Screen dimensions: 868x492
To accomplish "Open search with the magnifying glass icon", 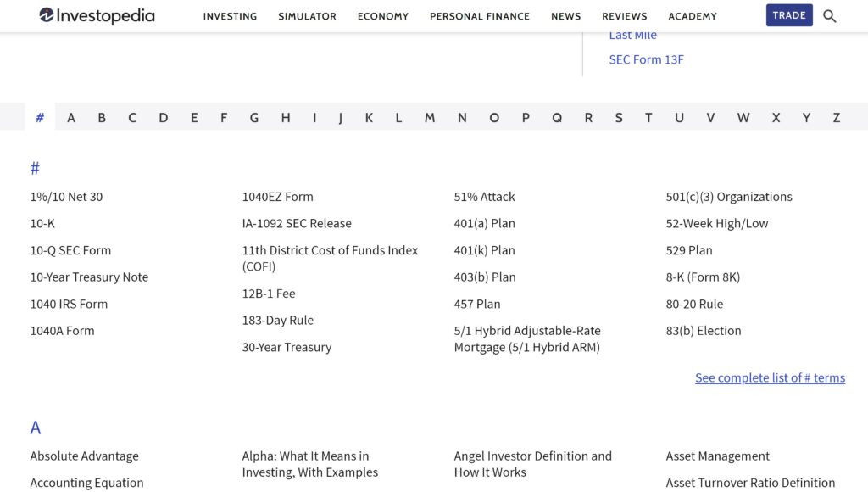I will coord(829,15).
